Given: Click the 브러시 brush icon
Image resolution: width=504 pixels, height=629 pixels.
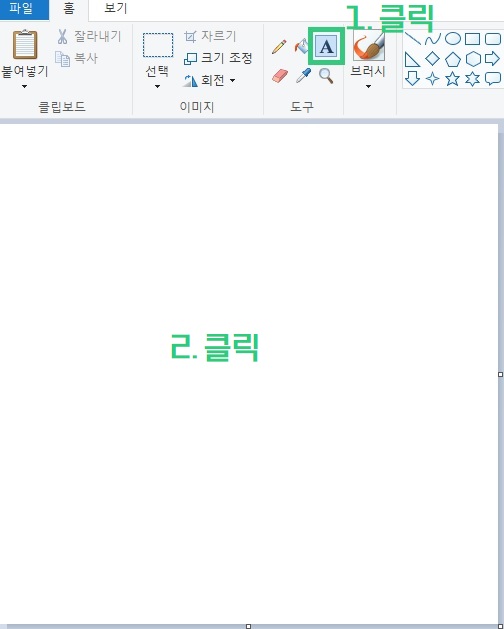Looking at the screenshot, I should [368, 47].
